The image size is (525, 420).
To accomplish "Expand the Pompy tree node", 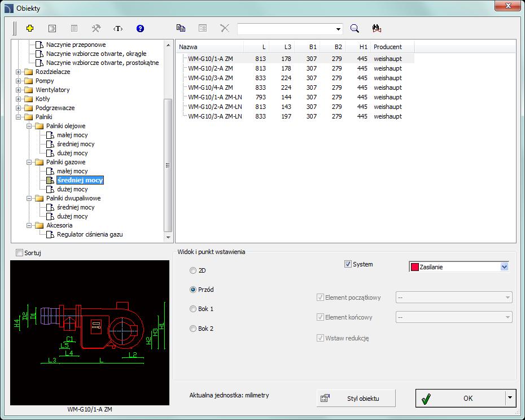I will click(19, 81).
